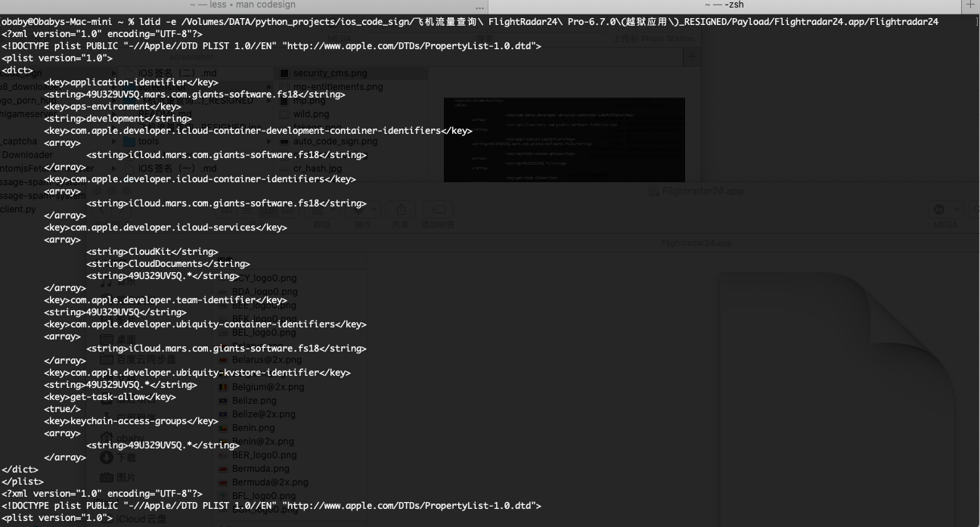Screen dimensions: 980x527
Task: Open a new terminal tab with plus button
Action: (970, 5)
